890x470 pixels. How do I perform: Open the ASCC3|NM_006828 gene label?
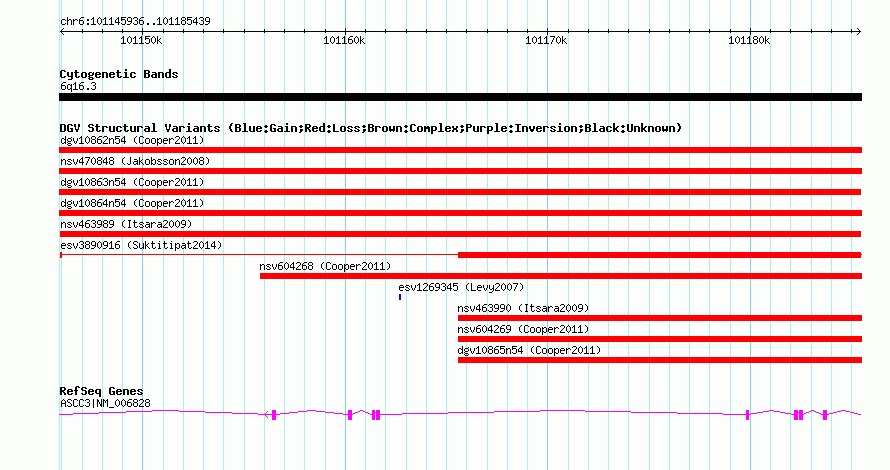(x=106, y=404)
